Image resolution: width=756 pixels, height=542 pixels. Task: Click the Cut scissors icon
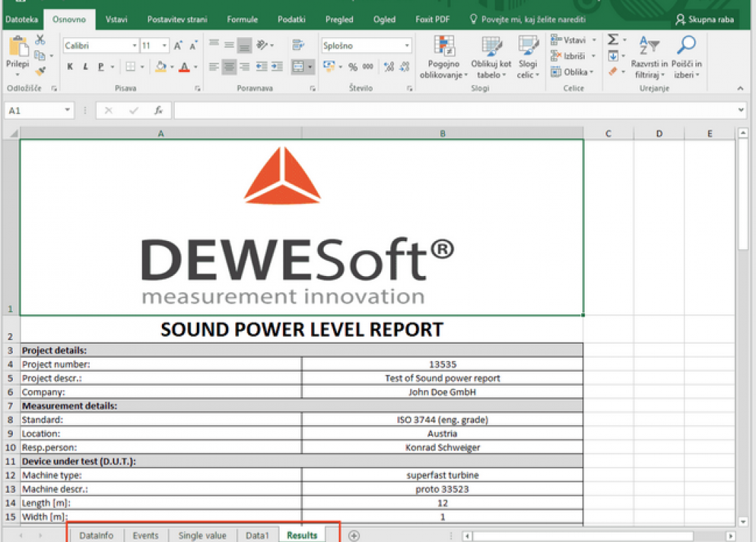pyautogui.click(x=40, y=39)
